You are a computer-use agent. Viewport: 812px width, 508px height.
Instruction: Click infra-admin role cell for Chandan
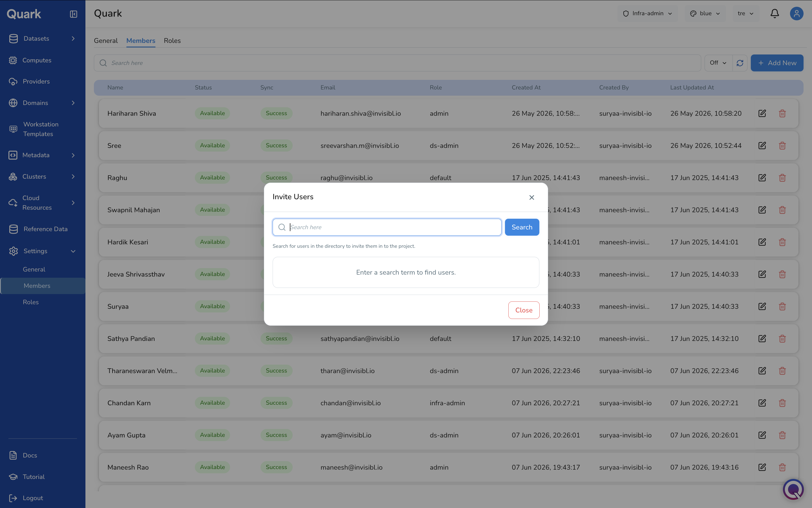pyautogui.click(x=447, y=403)
